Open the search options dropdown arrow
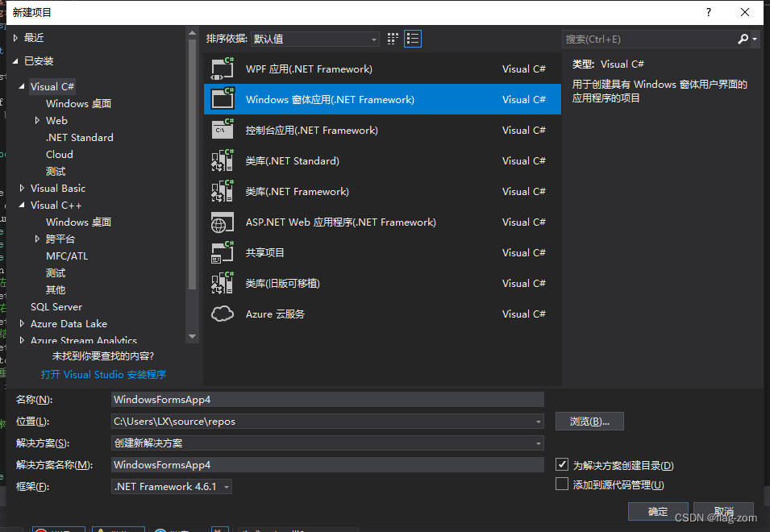Image resolution: width=770 pixels, height=532 pixels. [755, 39]
